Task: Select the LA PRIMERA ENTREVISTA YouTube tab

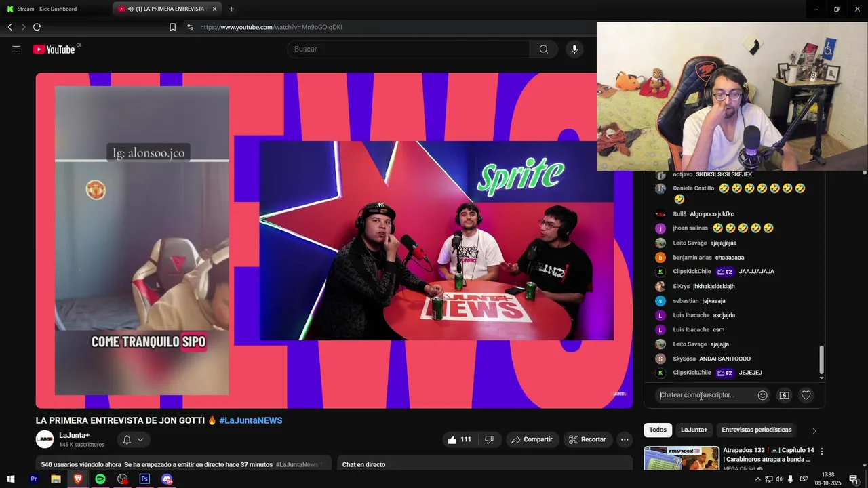Action: (168, 9)
